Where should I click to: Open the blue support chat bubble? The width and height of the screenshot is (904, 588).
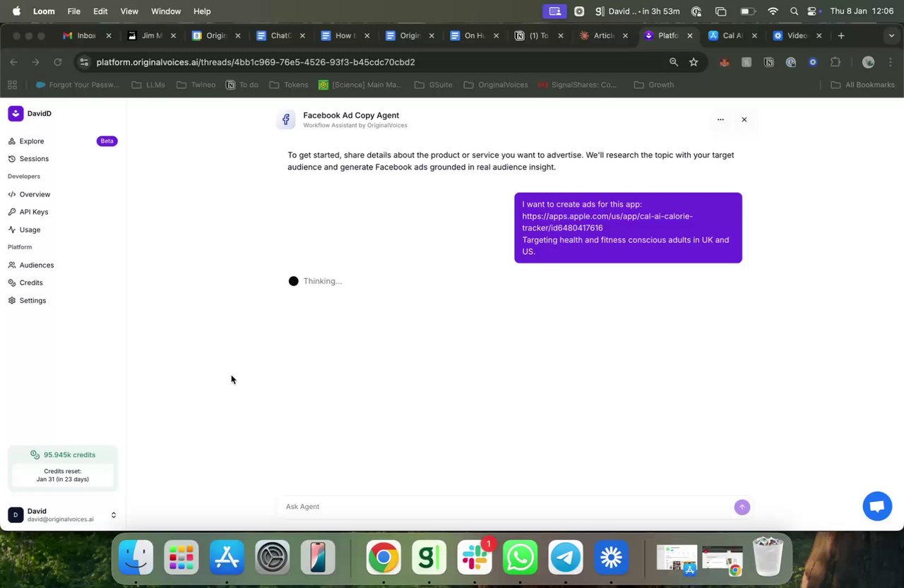[x=877, y=506]
